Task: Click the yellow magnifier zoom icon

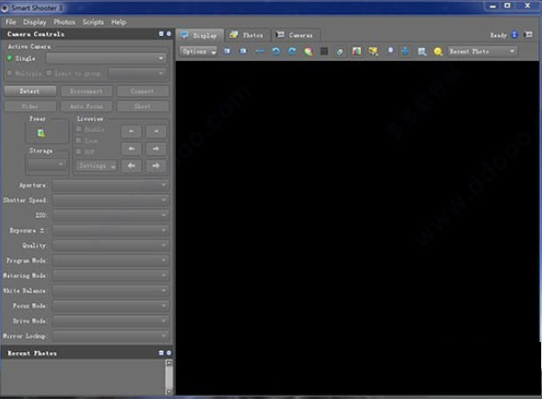Action: tap(438, 52)
